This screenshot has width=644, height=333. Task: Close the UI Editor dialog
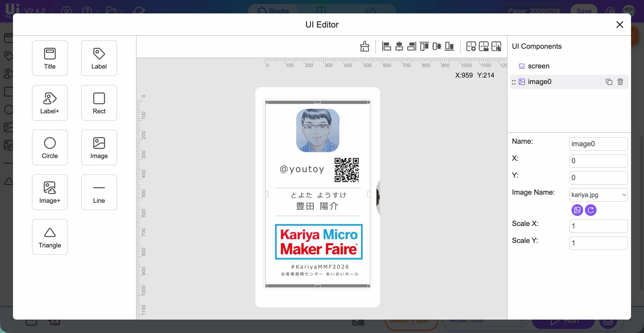point(620,24)
